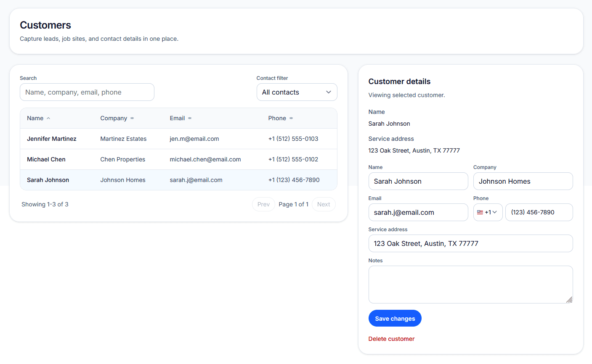Click the michael.chen@email.com email cell
This screenshot has height=364, width=592.
click(205, 159)
